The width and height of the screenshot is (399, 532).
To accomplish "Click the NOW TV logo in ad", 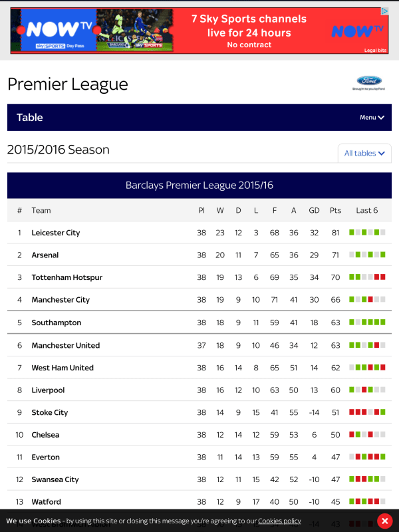I will 53,29.
